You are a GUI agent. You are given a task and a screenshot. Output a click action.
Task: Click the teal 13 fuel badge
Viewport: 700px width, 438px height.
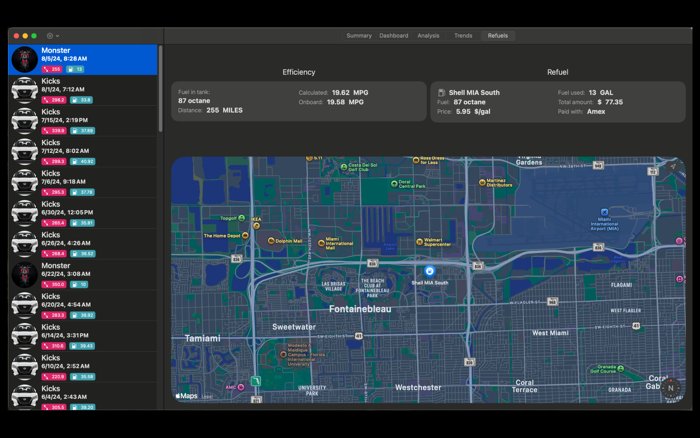(75, 69)
